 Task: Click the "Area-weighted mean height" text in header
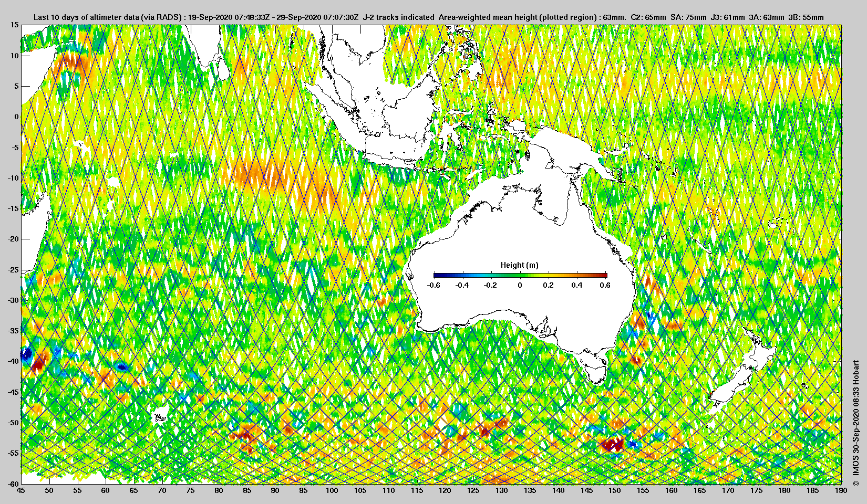[487, 17]
